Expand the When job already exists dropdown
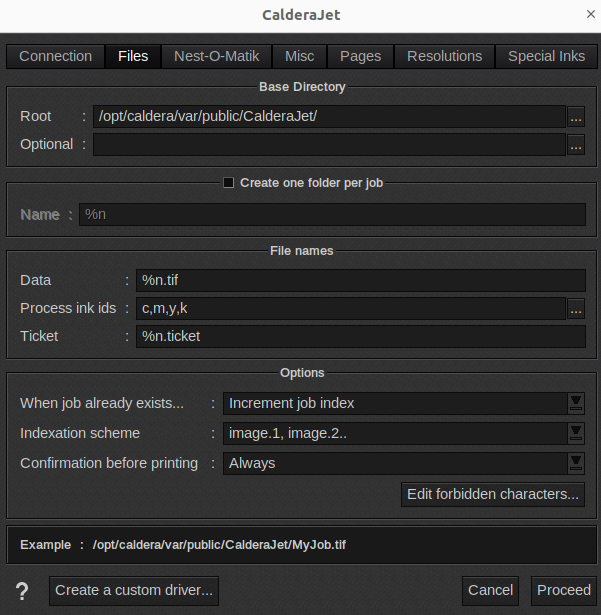The height and width of the screenshot is (615, 601). 576,404
